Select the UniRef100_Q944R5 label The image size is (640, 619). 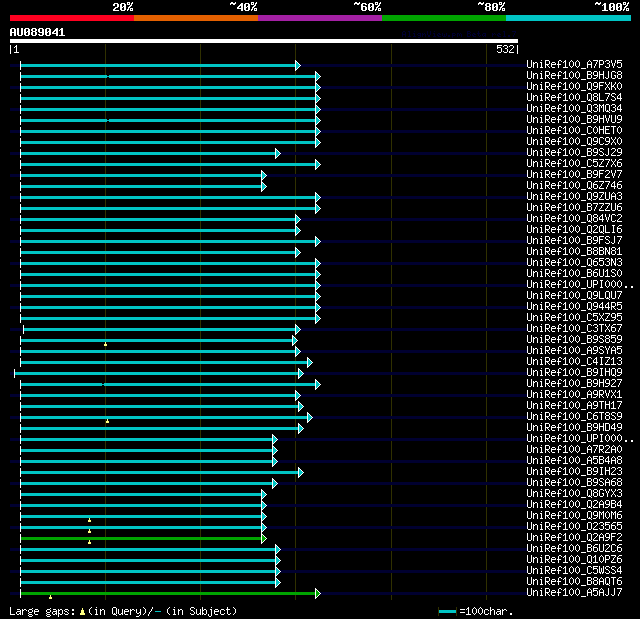pos(574,307)
